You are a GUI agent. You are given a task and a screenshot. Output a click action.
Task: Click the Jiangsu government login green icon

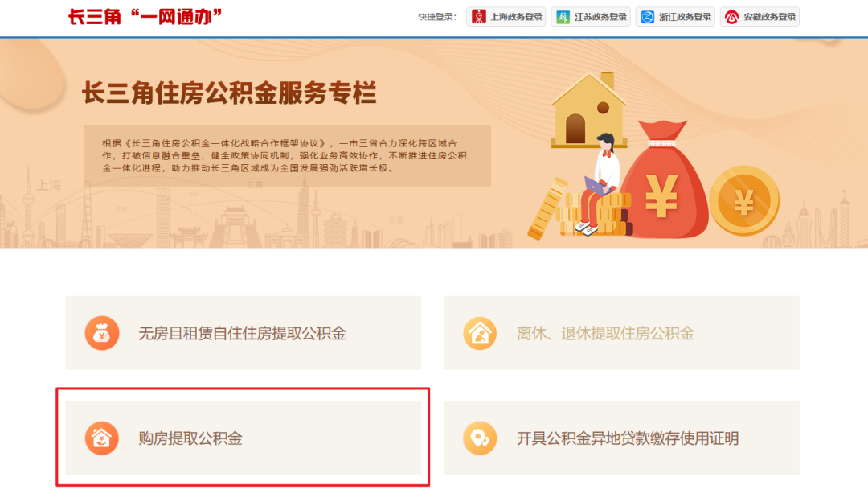tap(563, 17)
